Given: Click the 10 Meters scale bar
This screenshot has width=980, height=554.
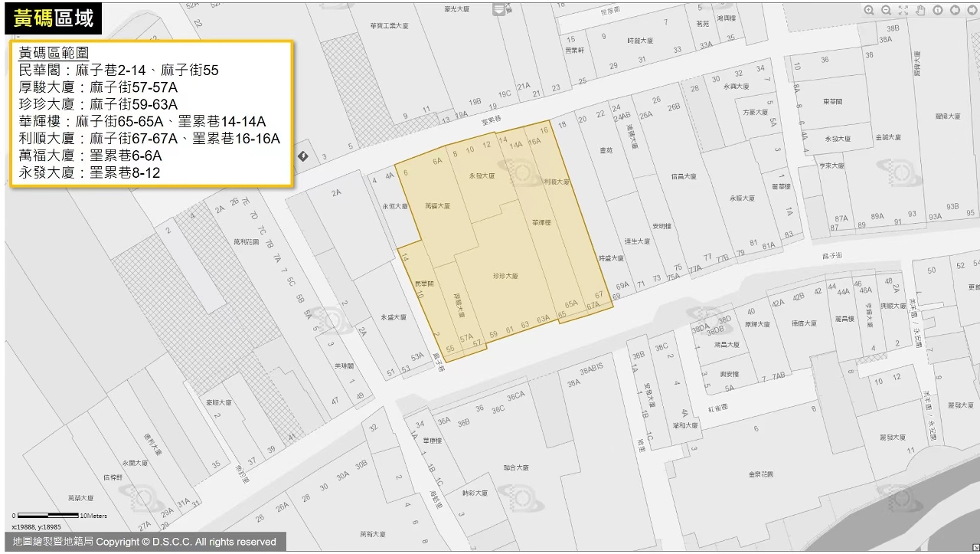Looking at the screenshot, I should click(x=48, y=516).
